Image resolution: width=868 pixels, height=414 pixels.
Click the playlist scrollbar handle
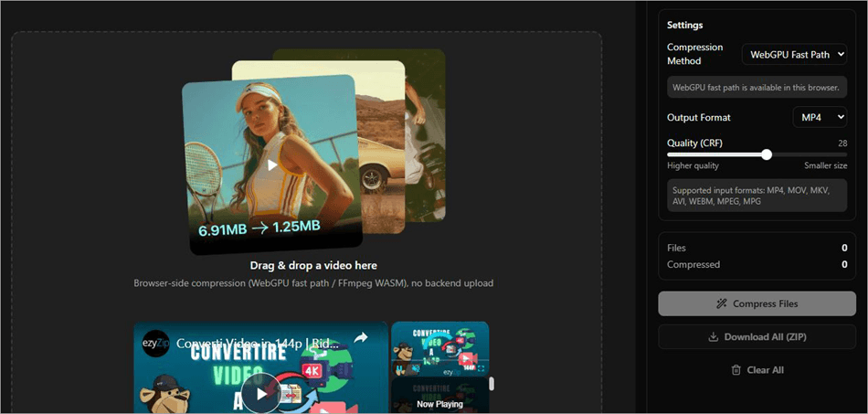pyautogui.click(x=491, y=384)
